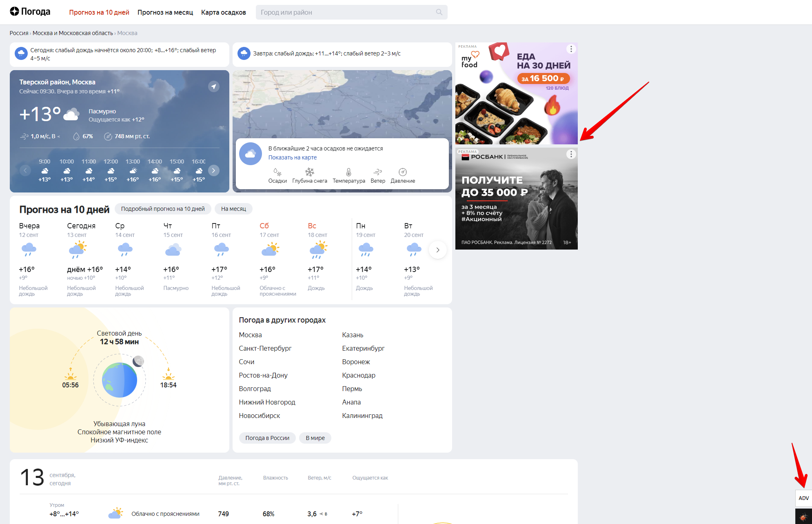812x524 pixels.
Task: Select the Осадки map layer icon
Action: [277, 172]
